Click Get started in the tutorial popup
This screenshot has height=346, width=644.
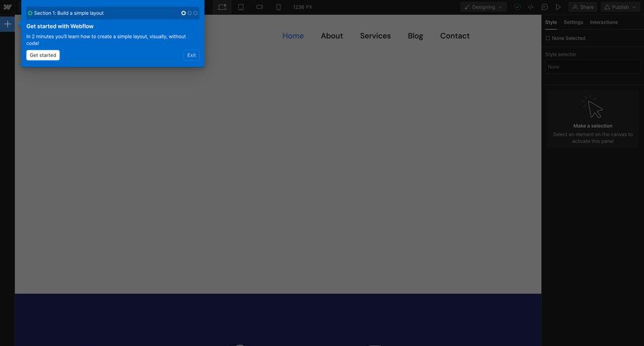pyautogui.click(x=43, y=55)
